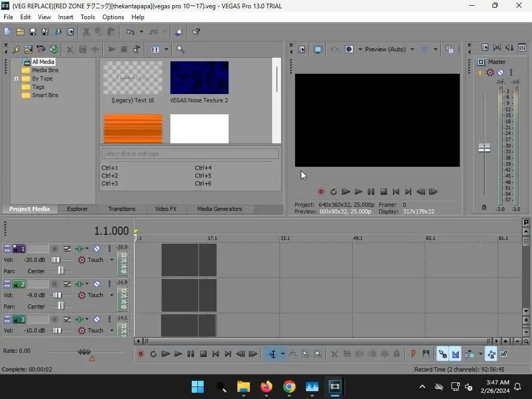Open the Preview (Auto) quality dropdown
Image resolution: width=532 pixels, height=399 pixels.
point(412,49)
